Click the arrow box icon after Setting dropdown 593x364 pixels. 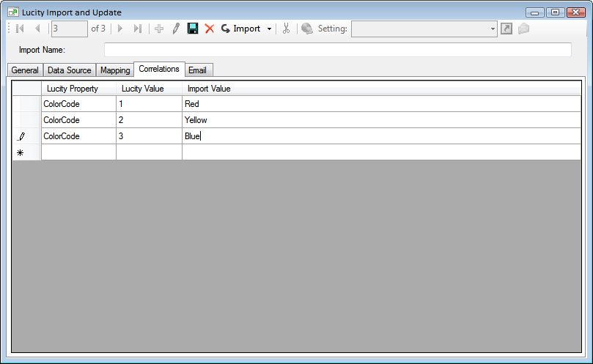[507, 29]
